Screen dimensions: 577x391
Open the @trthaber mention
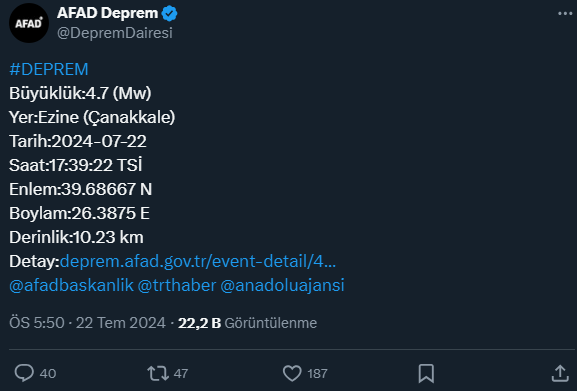177,285
